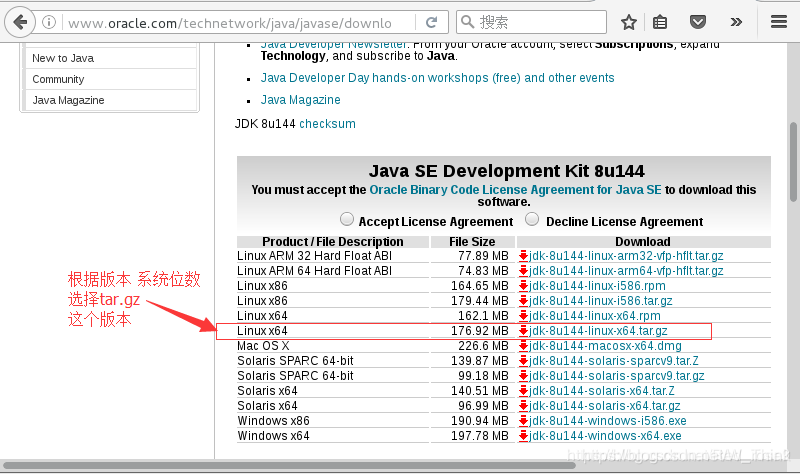Open Oracle Binary Code License Agreement link
Viewport: 800px width, 474px height.
click(515, 190)
